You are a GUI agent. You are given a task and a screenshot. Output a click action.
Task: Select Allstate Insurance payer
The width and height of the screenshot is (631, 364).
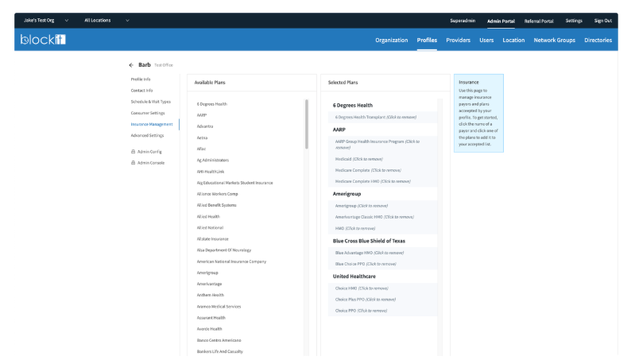tap(212, 239)
